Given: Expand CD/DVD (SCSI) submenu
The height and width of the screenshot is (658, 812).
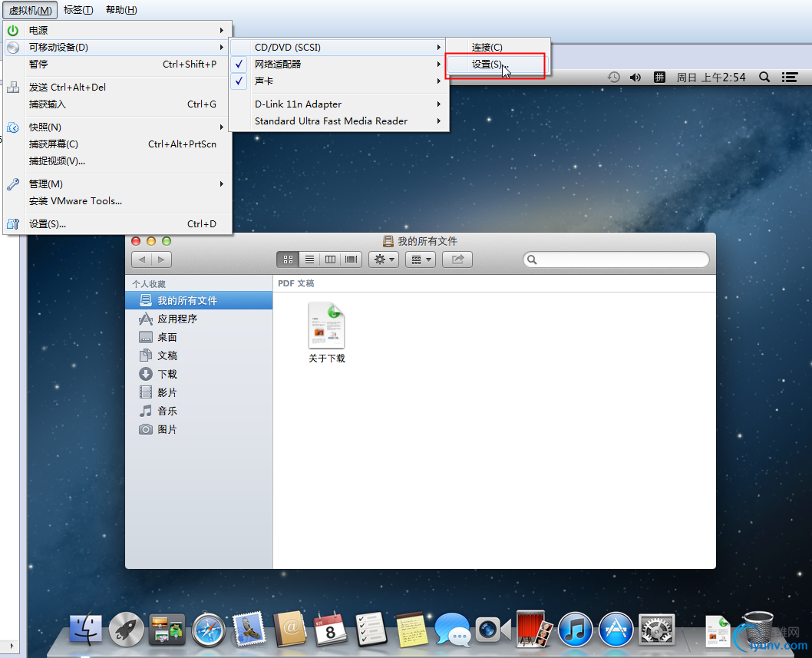Looking at the screenshot, I should [339, 47].
